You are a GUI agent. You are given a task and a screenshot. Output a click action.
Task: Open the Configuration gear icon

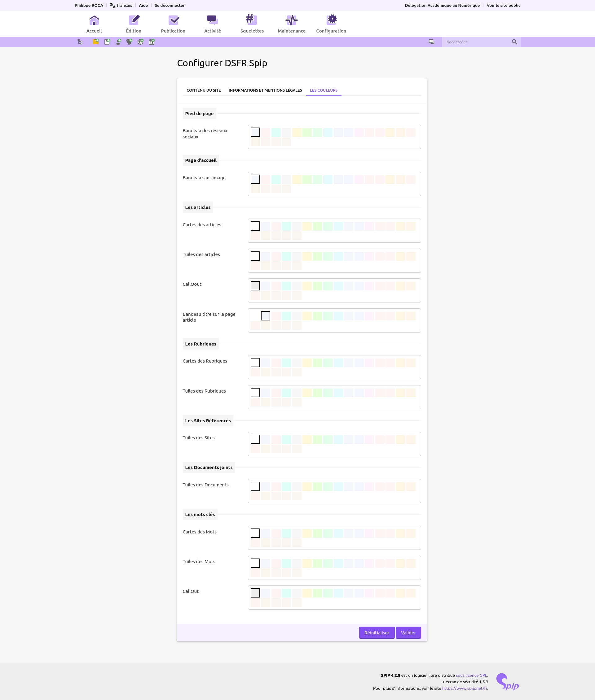pyautogui.click(x=331, y=20)
